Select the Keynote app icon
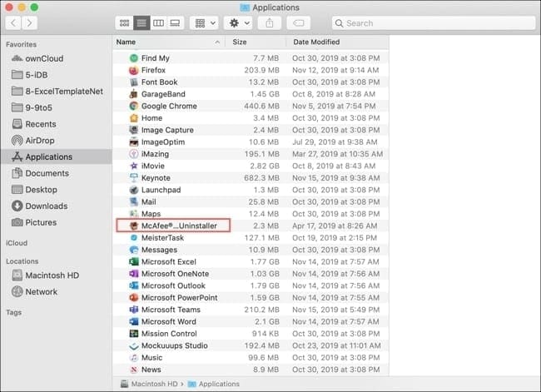541x392 pixels. 134,178
